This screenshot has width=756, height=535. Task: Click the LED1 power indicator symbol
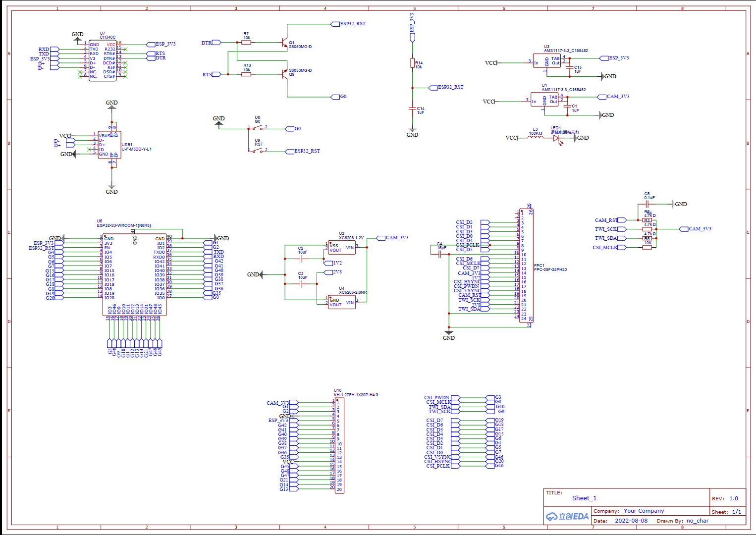(556, 138)
